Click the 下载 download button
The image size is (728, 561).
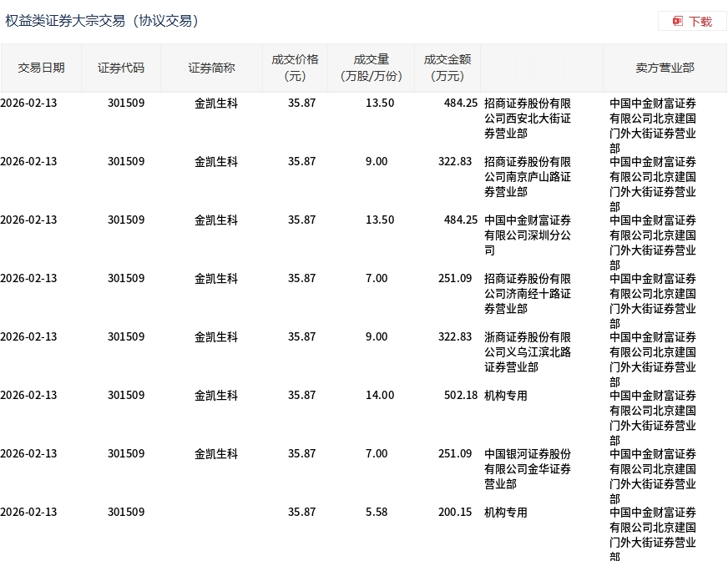pos(692,22)
